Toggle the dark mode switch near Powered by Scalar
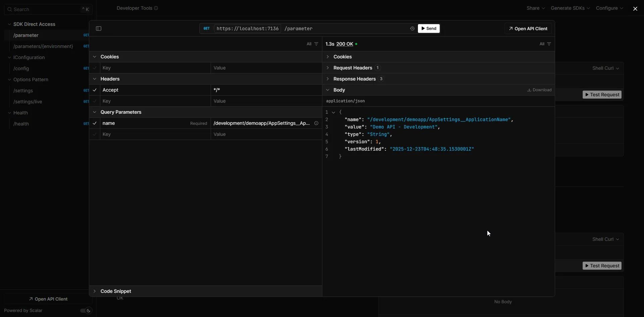The width and height of the screenshot is (644, 317). click(x=85, y=310)
